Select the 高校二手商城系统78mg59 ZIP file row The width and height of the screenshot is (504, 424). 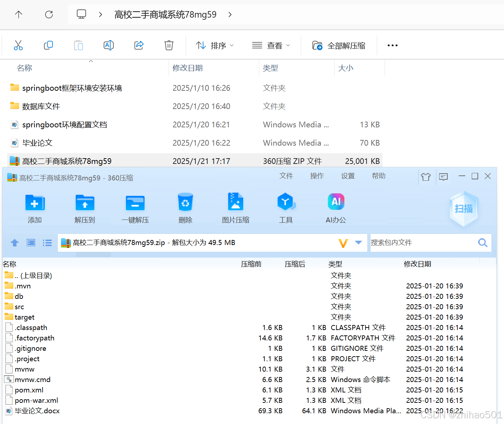click(x=195, y=161)
